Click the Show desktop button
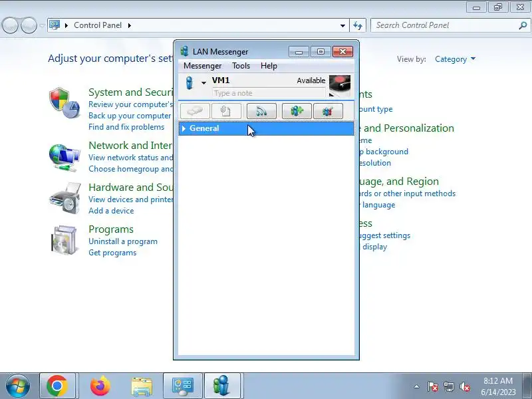This screenshot has height=399, width=532. tap(527, 386)
